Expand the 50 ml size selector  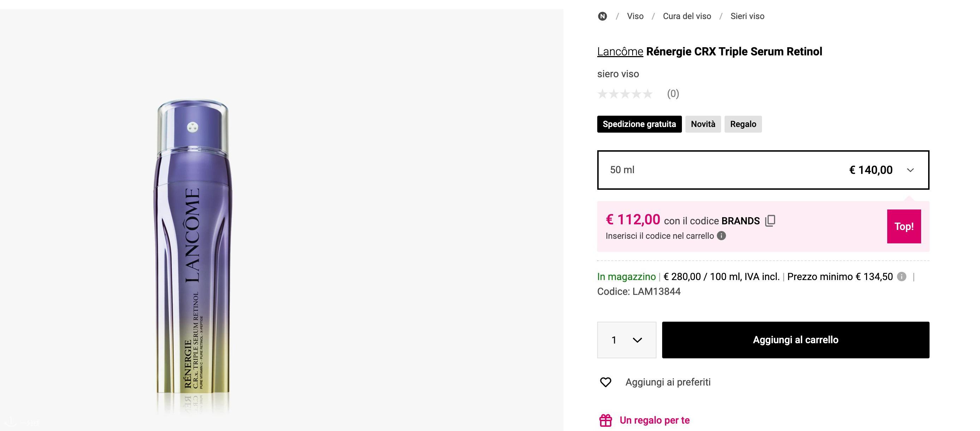pyautogui.click(x=763, y=170)
